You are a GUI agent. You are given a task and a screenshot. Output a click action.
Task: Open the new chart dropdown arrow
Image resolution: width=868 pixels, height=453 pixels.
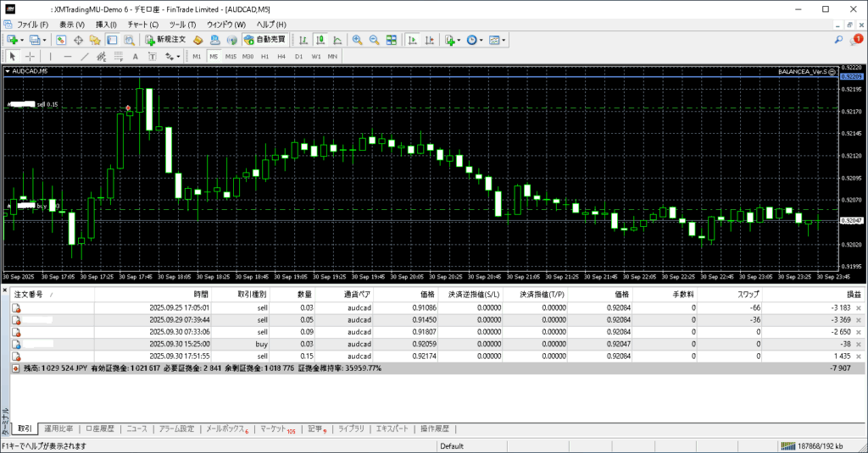(22, 40)
